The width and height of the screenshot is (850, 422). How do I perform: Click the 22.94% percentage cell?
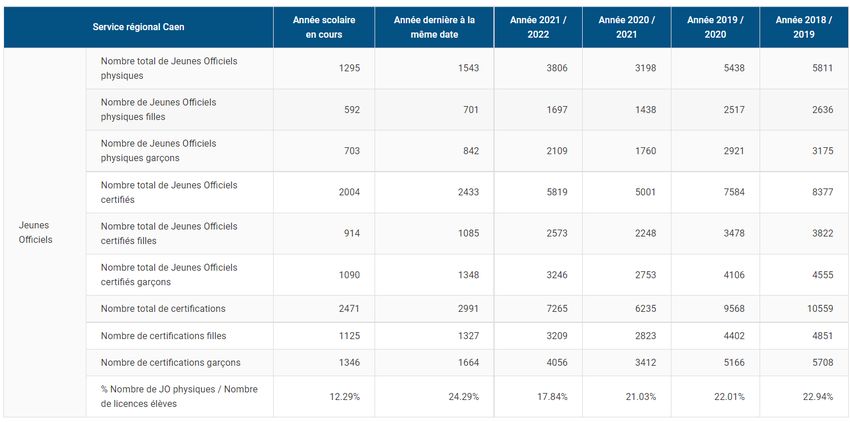point(827,396)
